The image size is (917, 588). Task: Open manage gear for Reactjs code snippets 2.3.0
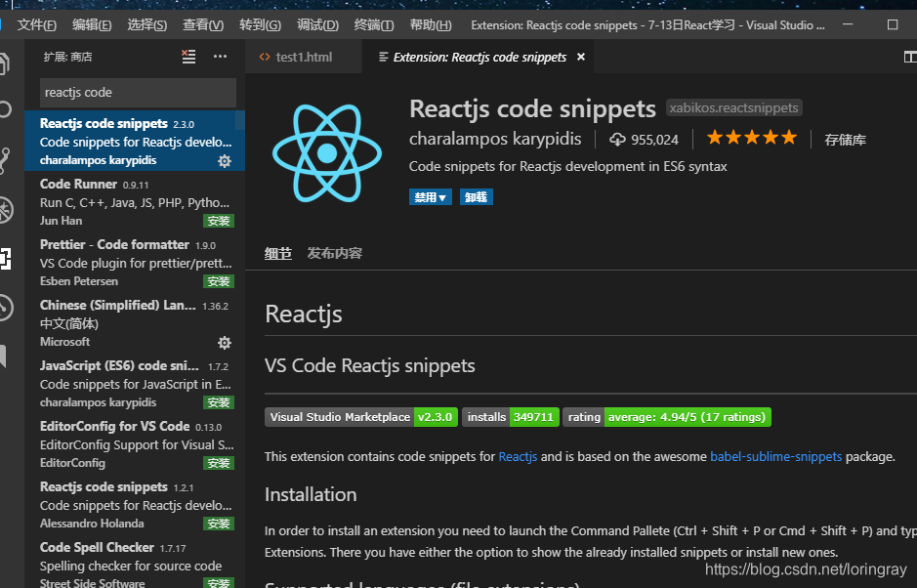[x=225, y=161]
